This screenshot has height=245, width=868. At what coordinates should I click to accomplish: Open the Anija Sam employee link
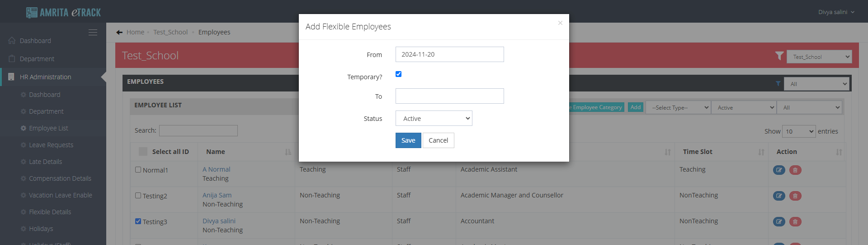[217, 195]
